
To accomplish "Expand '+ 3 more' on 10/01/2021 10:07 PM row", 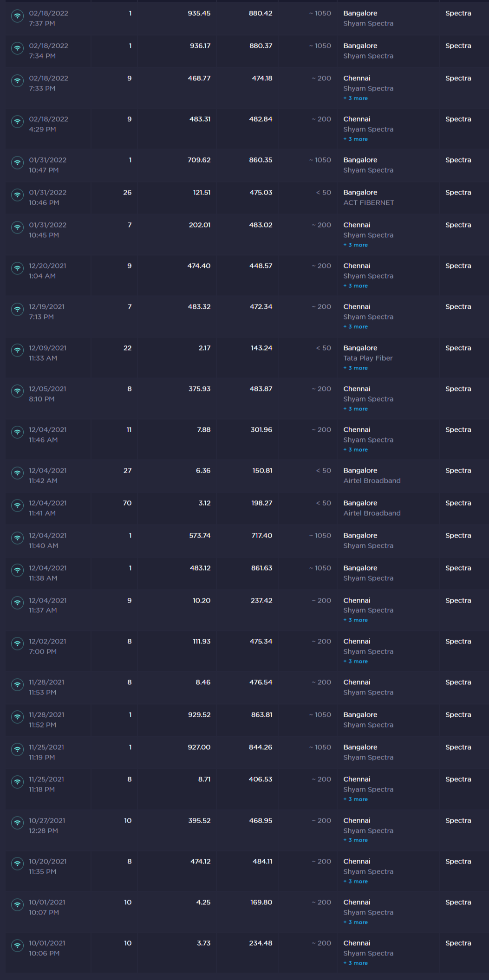I will (355, 922).
